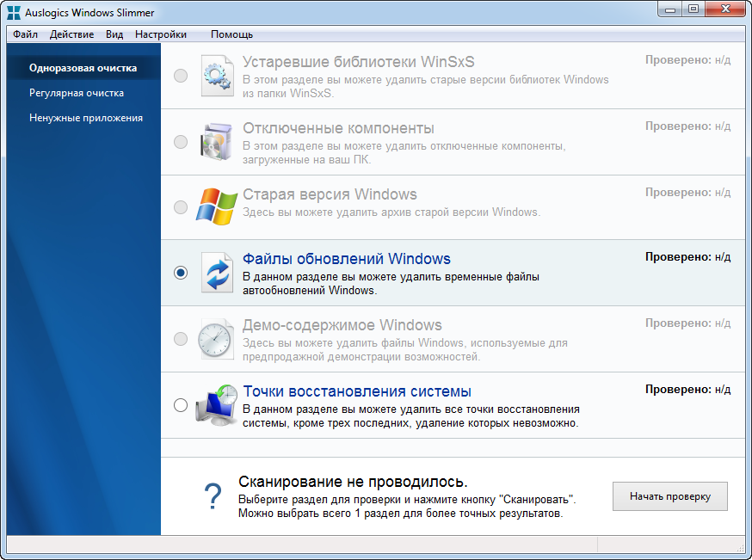Image resolution: width=752 pixels, height=560 pixels.
Task: Click Проверено status for Устаревшие библиотеки WinSxS
Action: [687, 60]
